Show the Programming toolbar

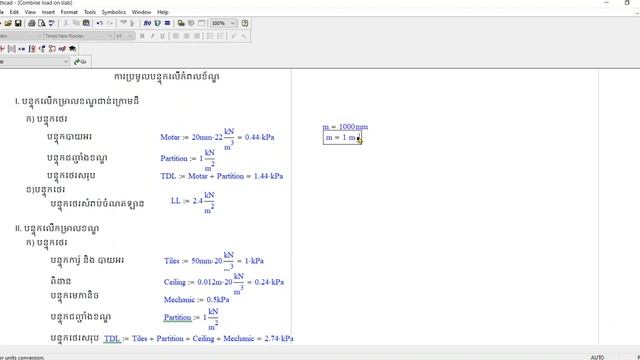tap(52, 49)
